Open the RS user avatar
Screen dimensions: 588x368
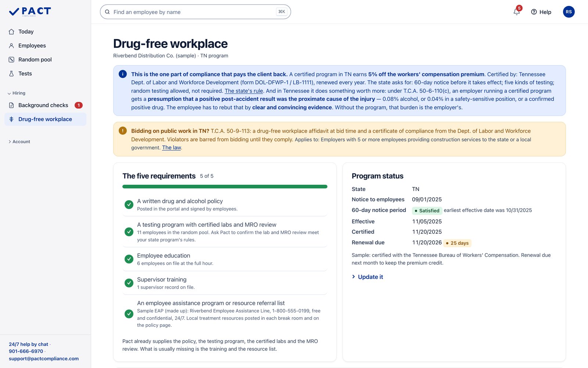[x=569, y=12]
